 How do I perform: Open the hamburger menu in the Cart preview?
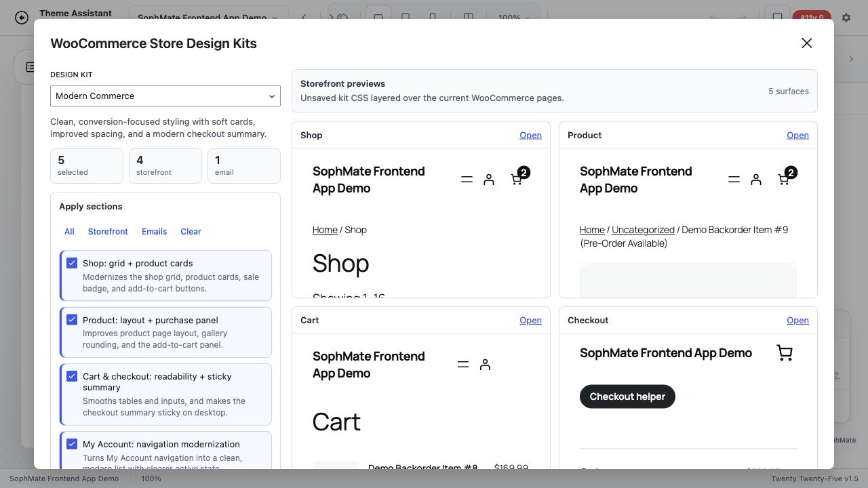(x=463, y=365)
